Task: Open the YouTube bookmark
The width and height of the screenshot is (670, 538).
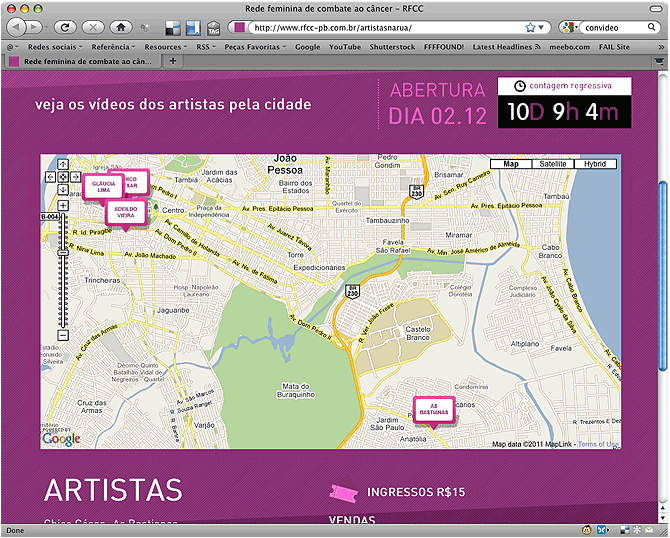Action: 345,47
